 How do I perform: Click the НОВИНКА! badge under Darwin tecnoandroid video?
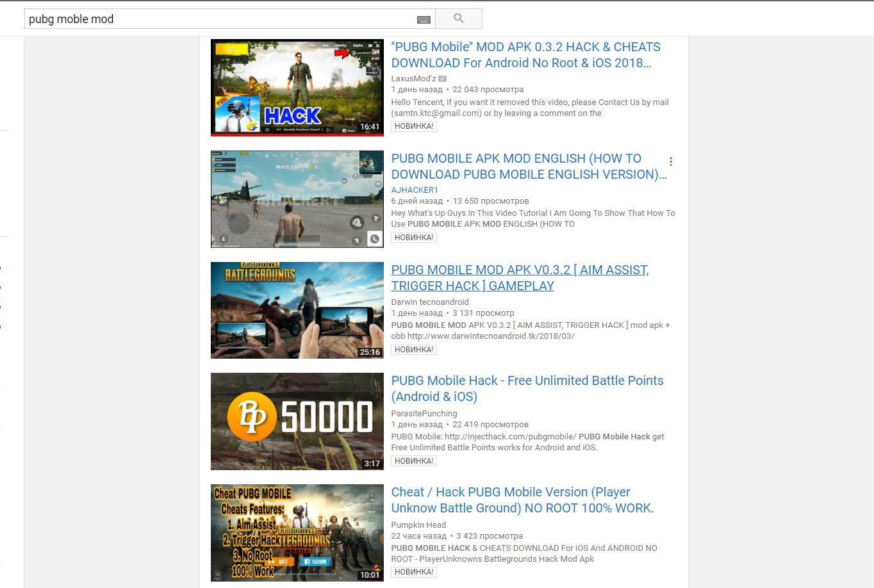[x=414, y=350]
